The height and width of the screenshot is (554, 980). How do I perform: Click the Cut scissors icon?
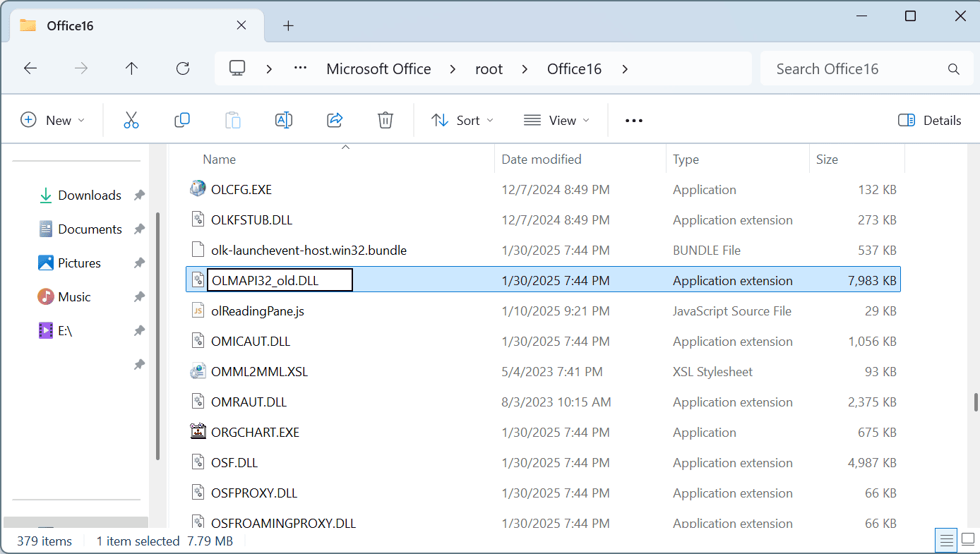pyautogui.click(x=131, y=120)
